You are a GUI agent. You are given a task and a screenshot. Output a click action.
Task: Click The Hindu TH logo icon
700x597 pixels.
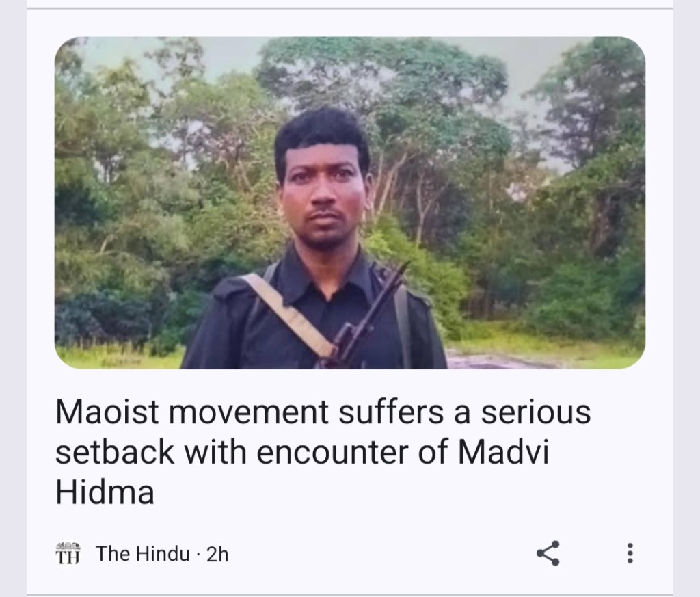(x=68, y=553)
